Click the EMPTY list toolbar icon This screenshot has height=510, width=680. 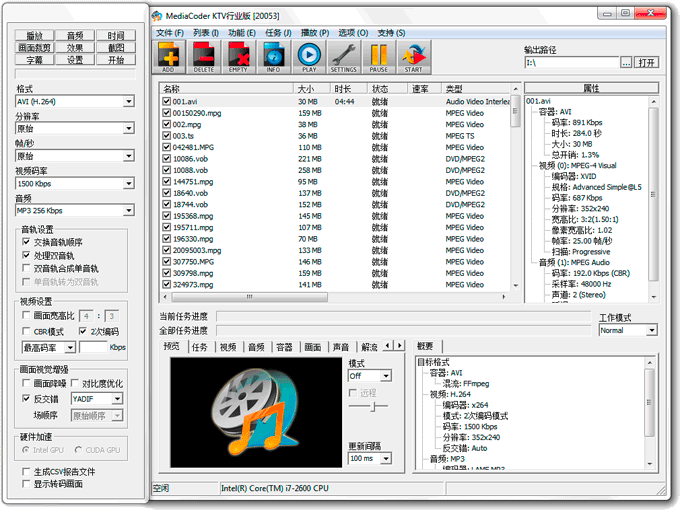pos(239,57)
